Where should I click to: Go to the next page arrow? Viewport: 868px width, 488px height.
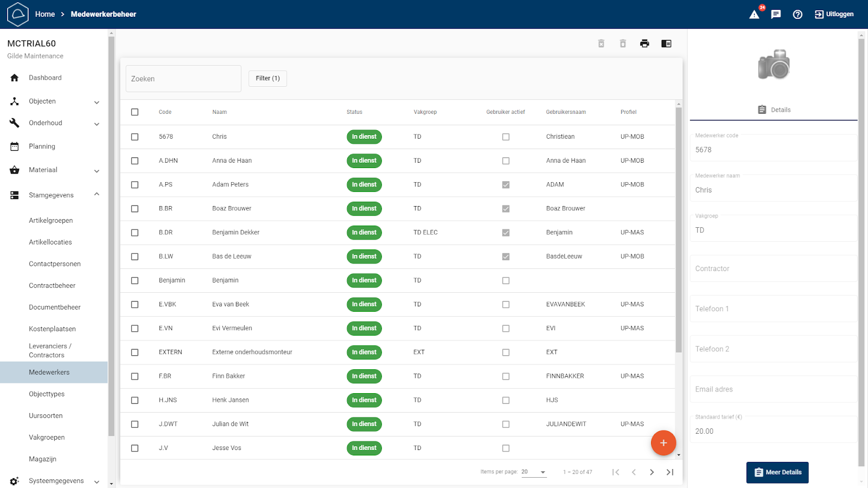(x=652, y=472)
